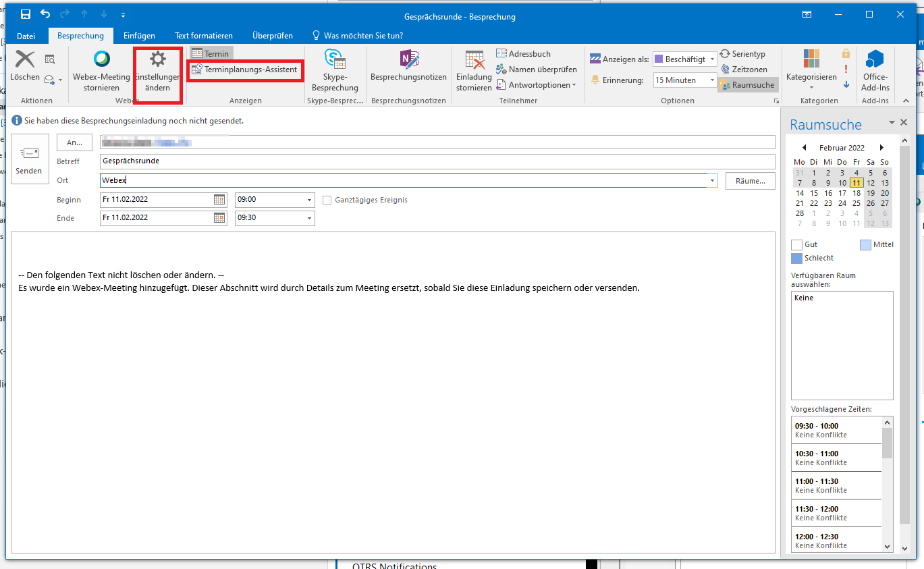Set low importance down arrow
This screenshot has width=924, height=569.
[x=846, y=85]
